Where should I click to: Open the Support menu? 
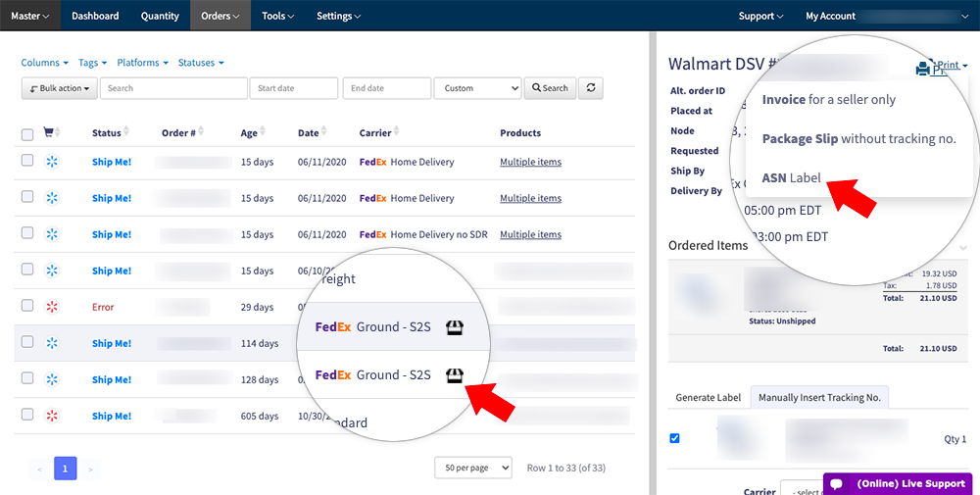(760, 16)
